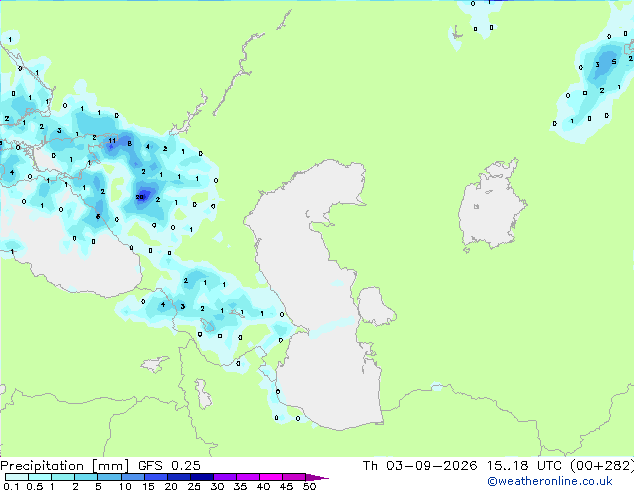Image resolution: width=634 pixels, height=490 pixels.
Task: Click the '15..18 UTC' time label
Action: (x=524, y=466)
